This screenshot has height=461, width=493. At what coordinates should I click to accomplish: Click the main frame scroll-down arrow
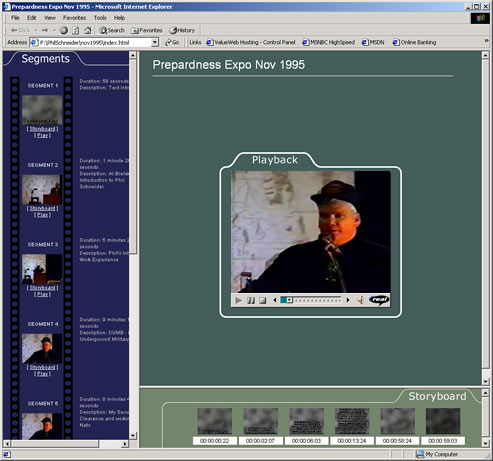coord(486,381)
